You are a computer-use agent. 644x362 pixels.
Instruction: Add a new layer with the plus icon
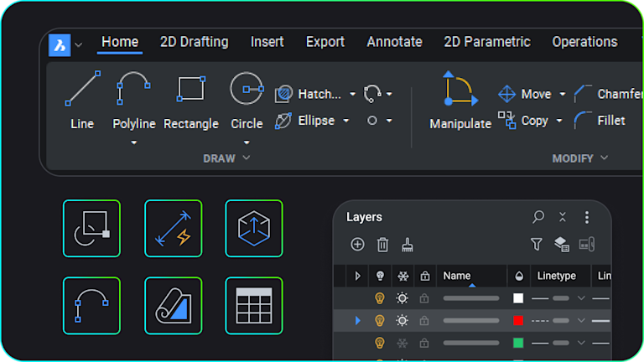[x=357, y=245]
